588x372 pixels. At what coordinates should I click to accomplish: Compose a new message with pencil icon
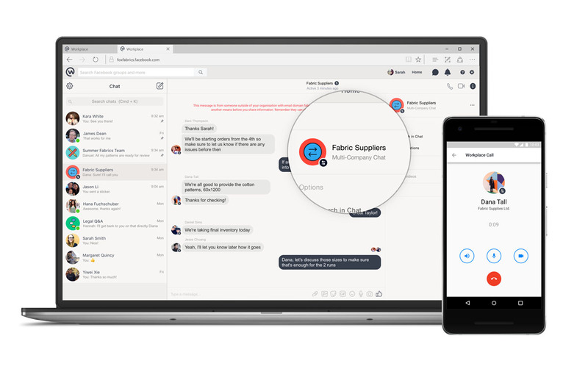(159, 86)
